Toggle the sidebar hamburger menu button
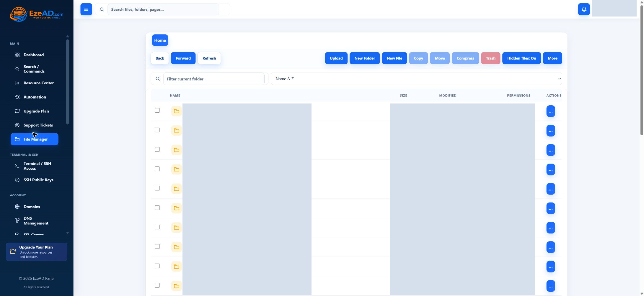 [x=86, y=9]
